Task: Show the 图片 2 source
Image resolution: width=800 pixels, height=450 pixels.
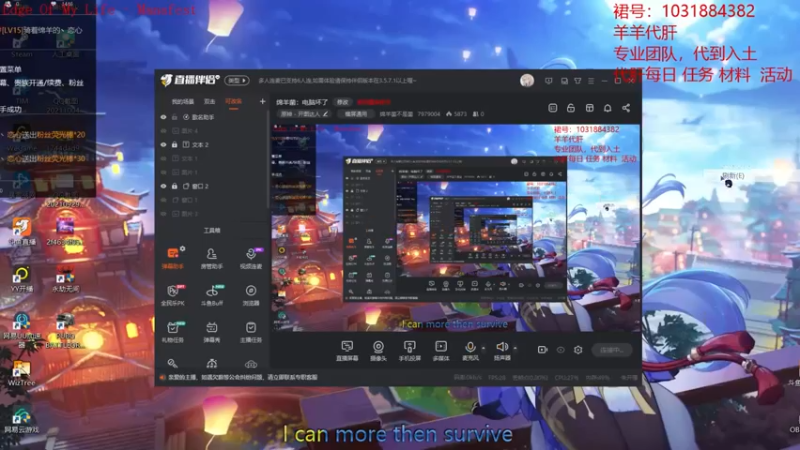Action: (x=163, y=214)
